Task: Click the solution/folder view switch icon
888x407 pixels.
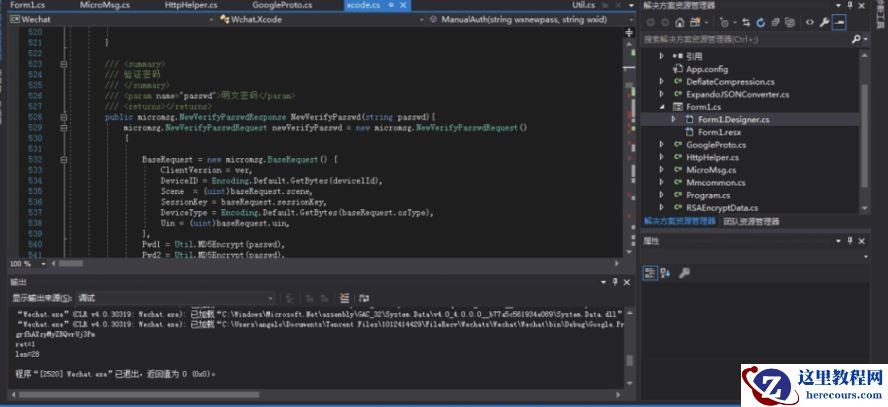Action: (x=695, y=22)
